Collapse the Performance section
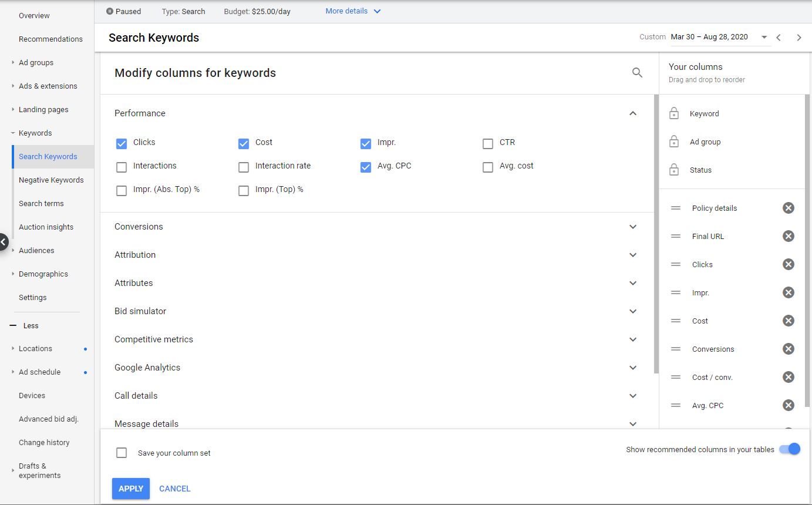This screenshot has width=812, height=505. coord(633,113)
